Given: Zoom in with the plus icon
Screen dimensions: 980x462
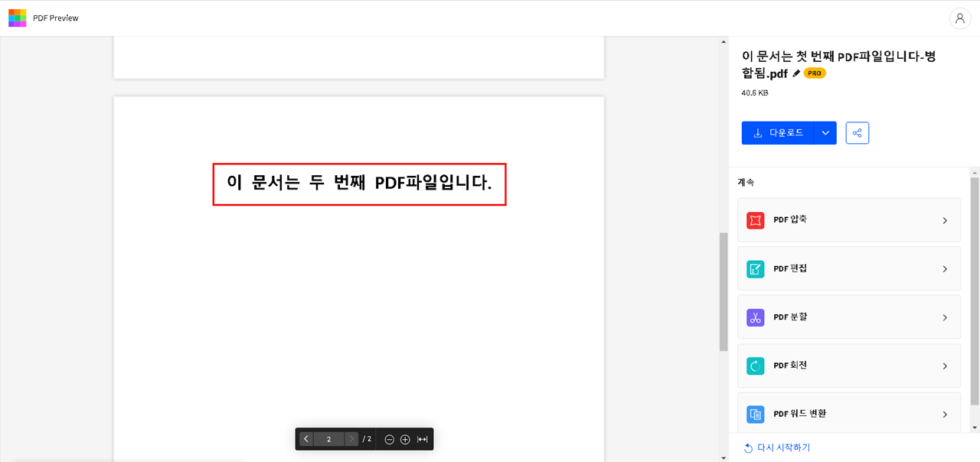Looking at the screenshot, I should [x=405, y=439].
